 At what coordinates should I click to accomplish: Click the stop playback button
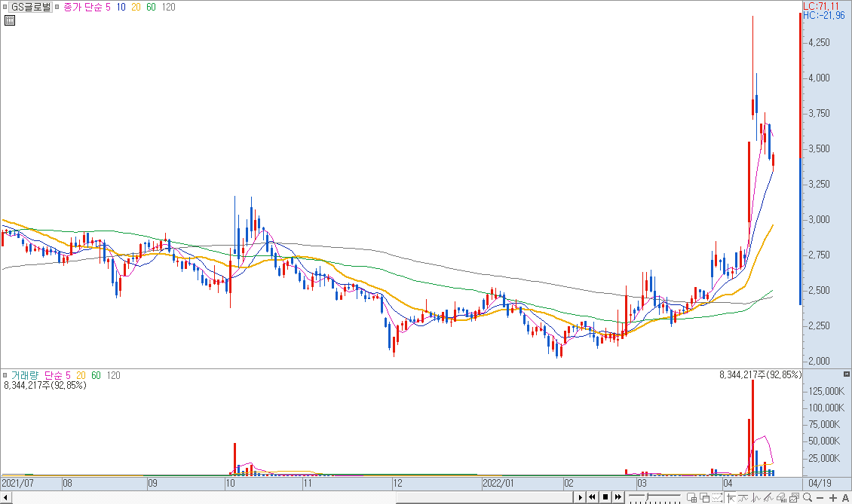(605, 497)
